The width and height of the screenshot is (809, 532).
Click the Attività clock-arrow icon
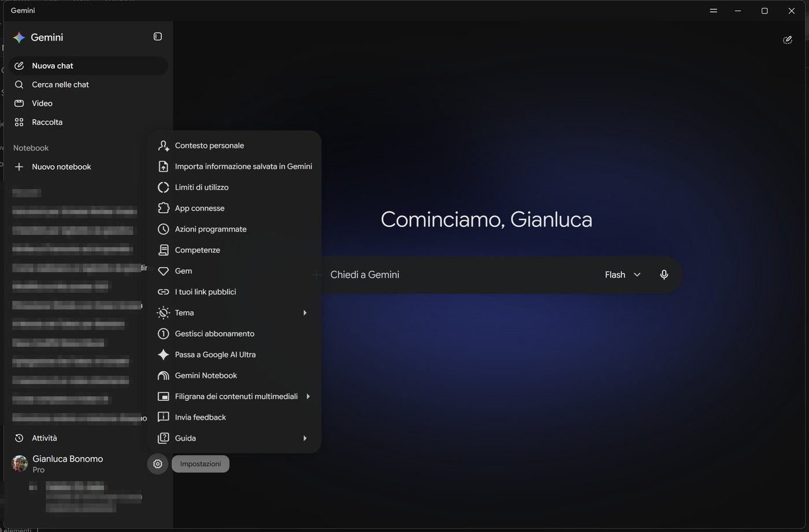coord(19,438)
